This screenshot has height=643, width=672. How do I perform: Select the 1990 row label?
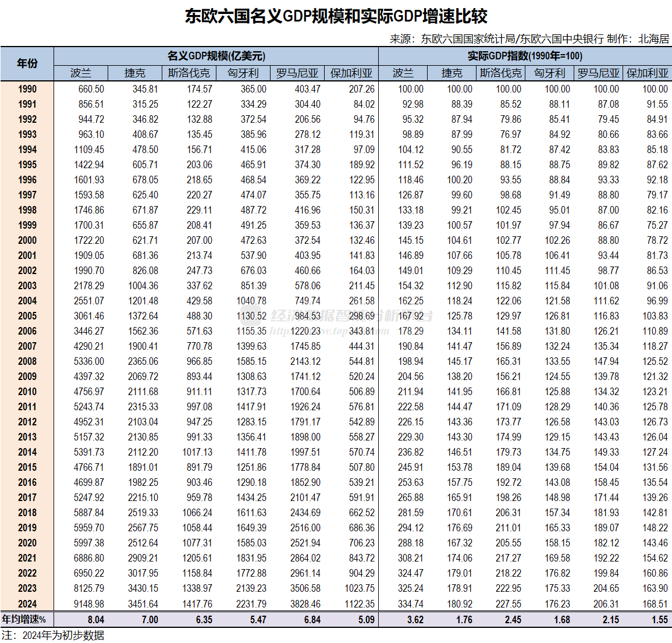27,89
